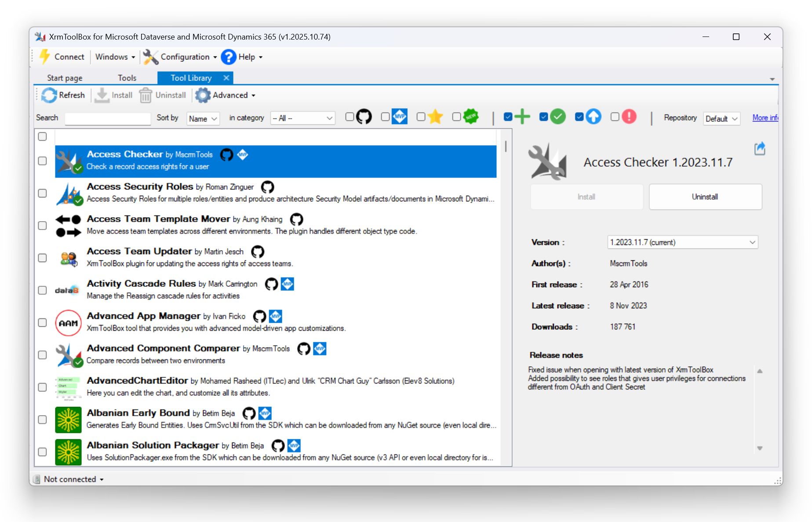Toggle the NEW tools filter checkbox

pyautogui.click(x=457, y=117)
